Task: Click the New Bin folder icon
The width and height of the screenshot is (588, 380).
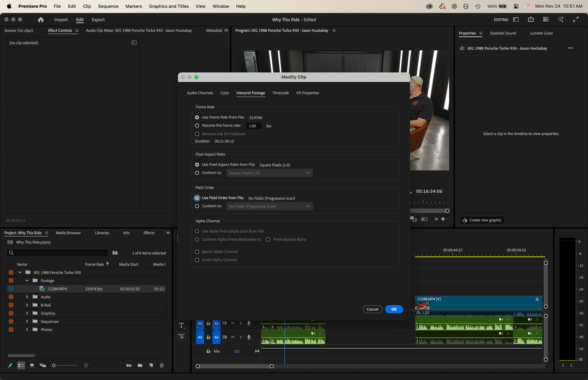Action: coord(140,365)
